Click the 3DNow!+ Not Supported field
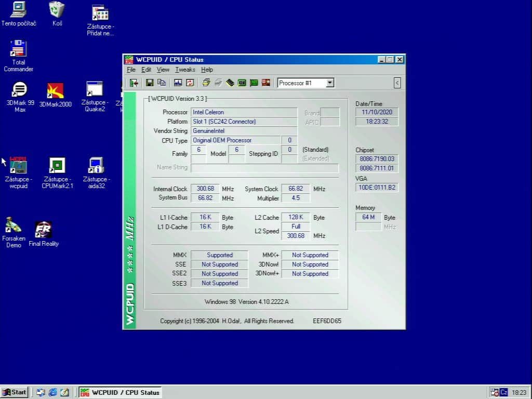This screenshot has width=532, height=399. coord(310,273)
